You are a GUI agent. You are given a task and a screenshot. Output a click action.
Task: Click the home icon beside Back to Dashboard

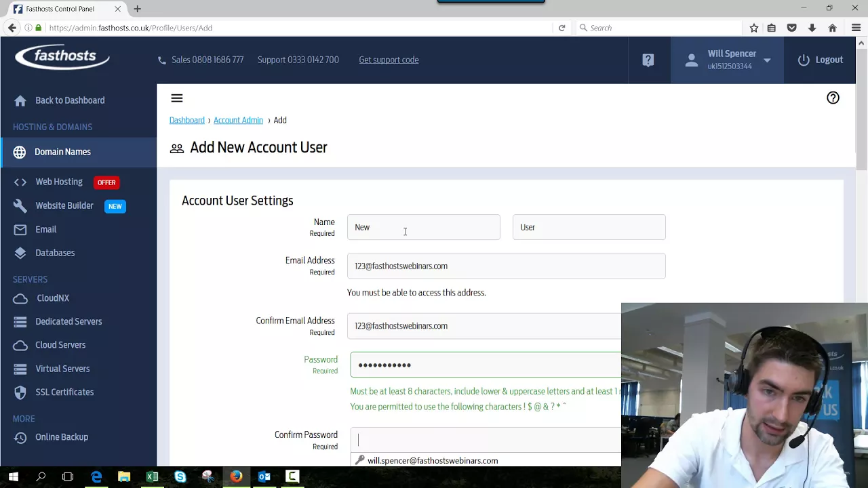20,100
